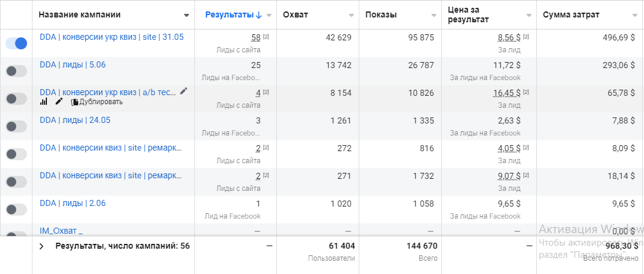Sort by the Показы column header
The width and height of the screenshot is (644, 274).
pyautogui.click(x=381, y=14)
